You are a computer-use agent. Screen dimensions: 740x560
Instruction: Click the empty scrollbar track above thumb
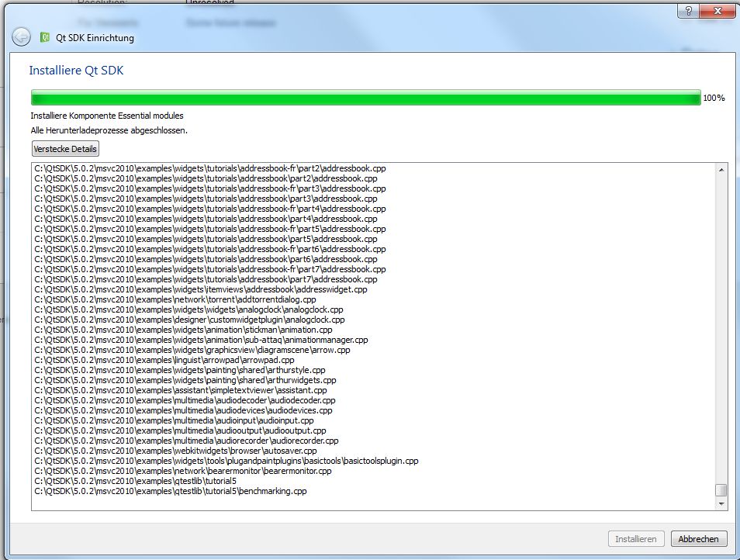[721, 326]
